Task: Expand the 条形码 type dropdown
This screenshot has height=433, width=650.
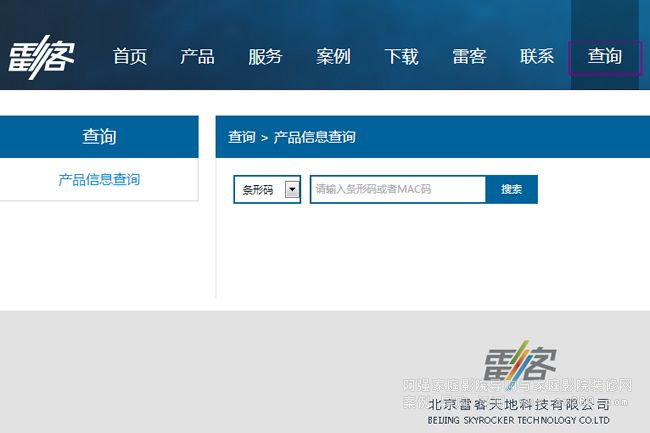Action: tap(266, 189)
